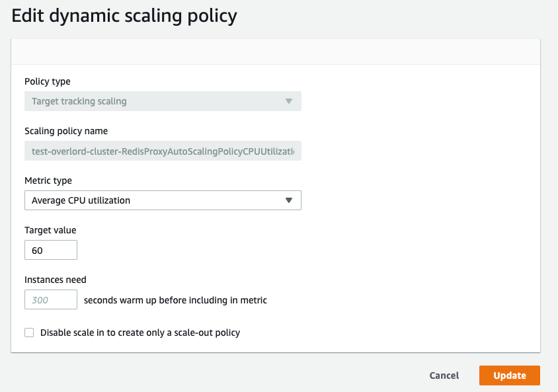Click the Scaling policy name label
Image resolution: width=558 pixels, height=392 pixels.
pyautogui.click(x=66, y=131)
